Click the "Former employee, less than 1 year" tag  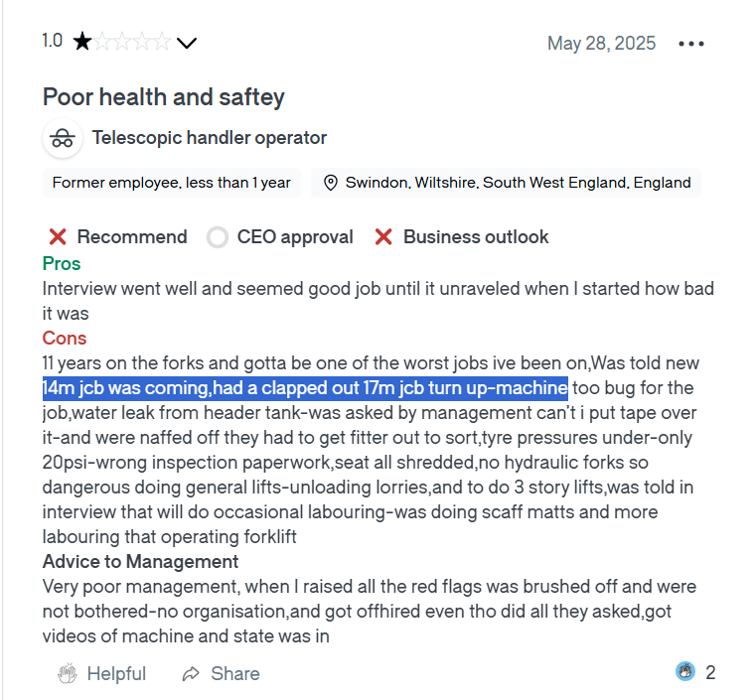[171, 183]
